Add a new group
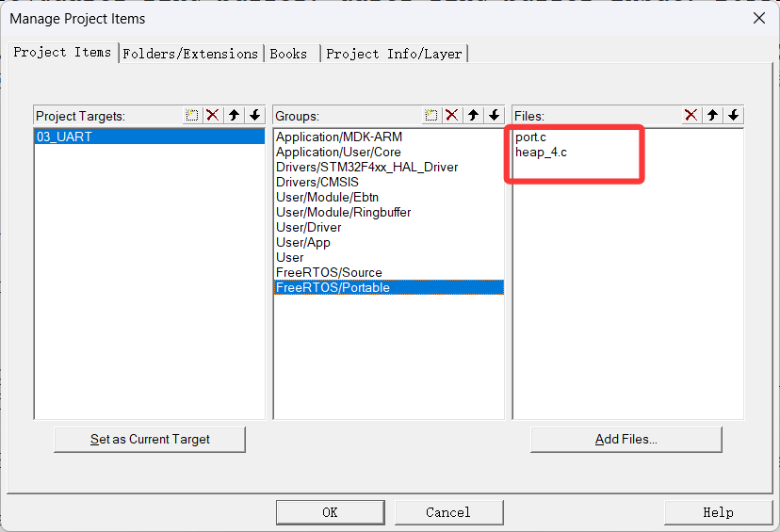The width and height of the screenshot is (780, 532). (431, 116)
